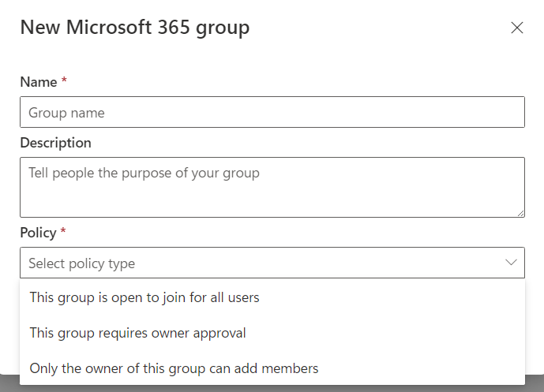Click the red asterisk beside Policy

click(x=63, y=233)
